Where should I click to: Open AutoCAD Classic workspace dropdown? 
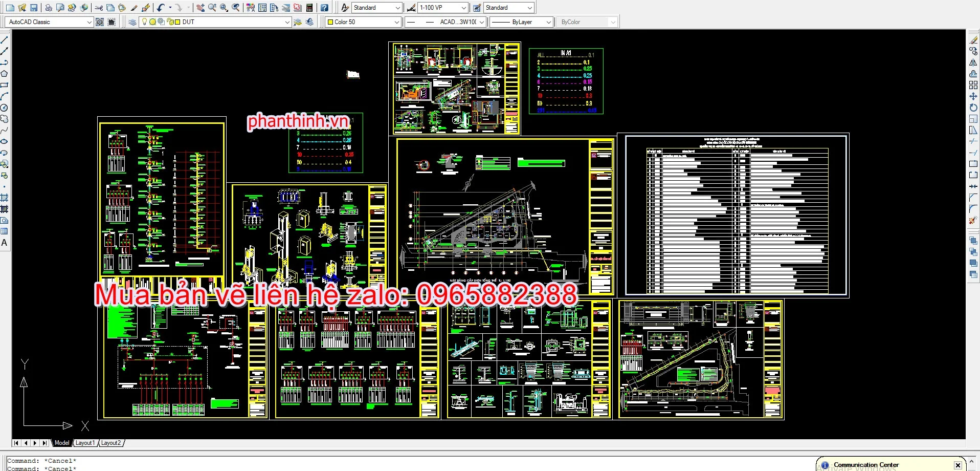pos(89,22)
